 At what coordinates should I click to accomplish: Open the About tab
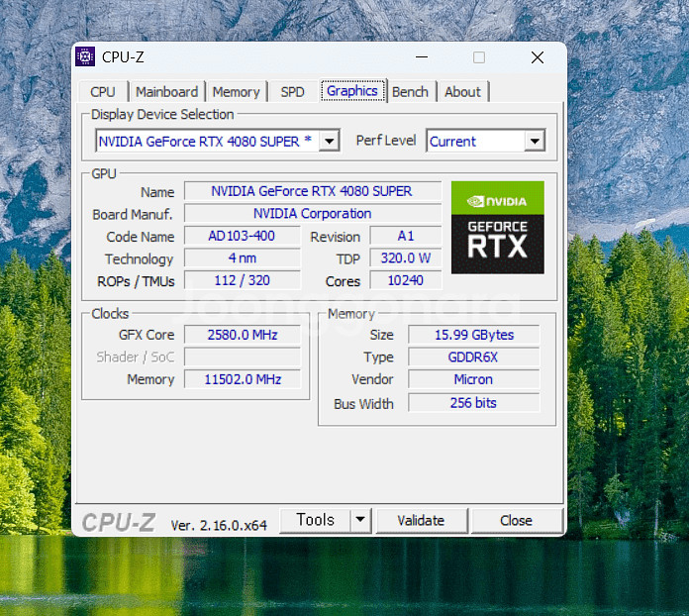462,92
